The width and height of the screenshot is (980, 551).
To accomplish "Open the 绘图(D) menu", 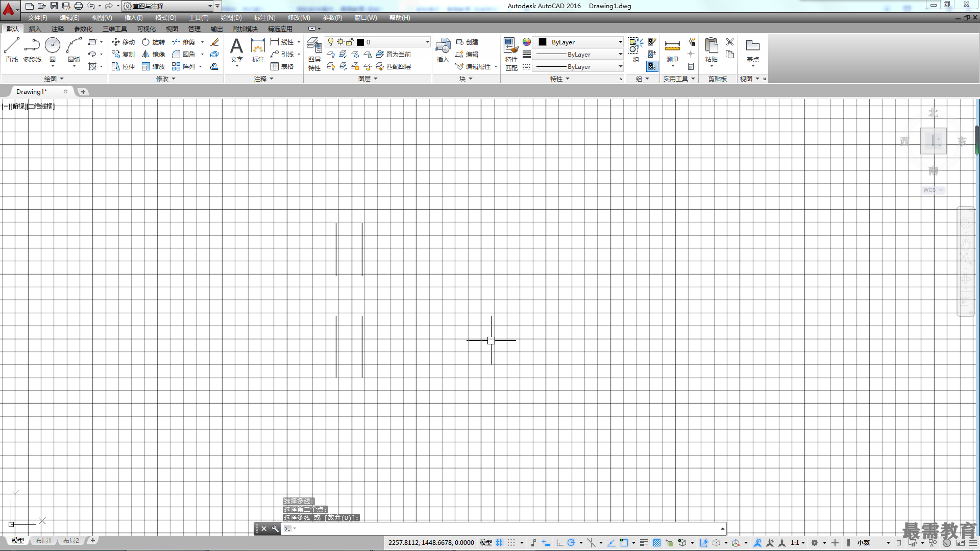I will pyautogui.click(x=231, y=17).
